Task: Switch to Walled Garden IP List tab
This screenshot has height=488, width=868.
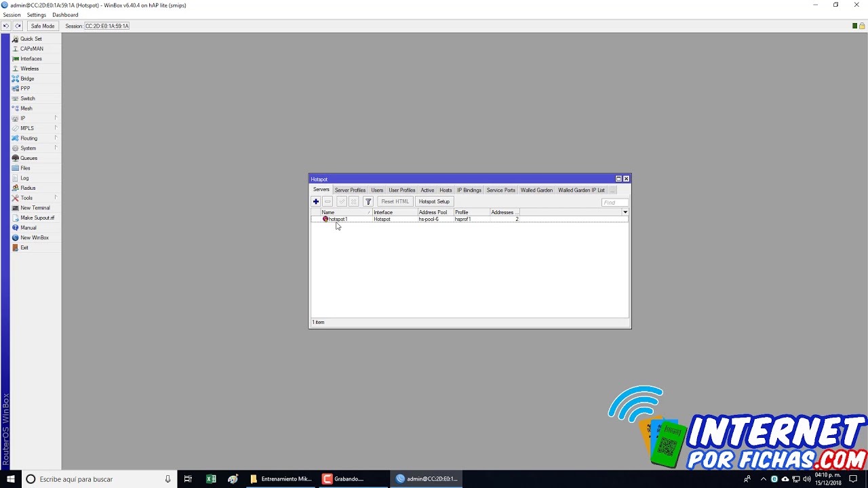Action: [581, 190]
